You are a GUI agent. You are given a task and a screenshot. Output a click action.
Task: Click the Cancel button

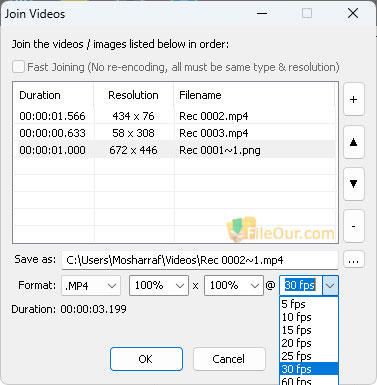click(x=229, y=359)
